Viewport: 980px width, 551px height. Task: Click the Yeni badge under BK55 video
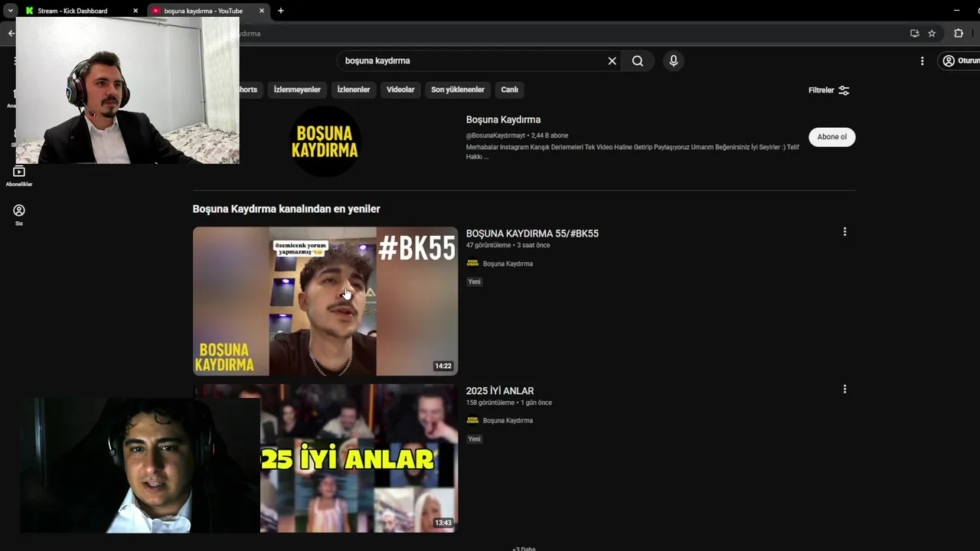click(x=475, y=282)
